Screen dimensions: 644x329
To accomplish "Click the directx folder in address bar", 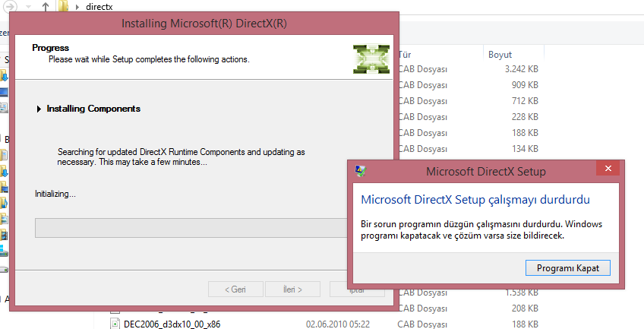I will (99, 7).
